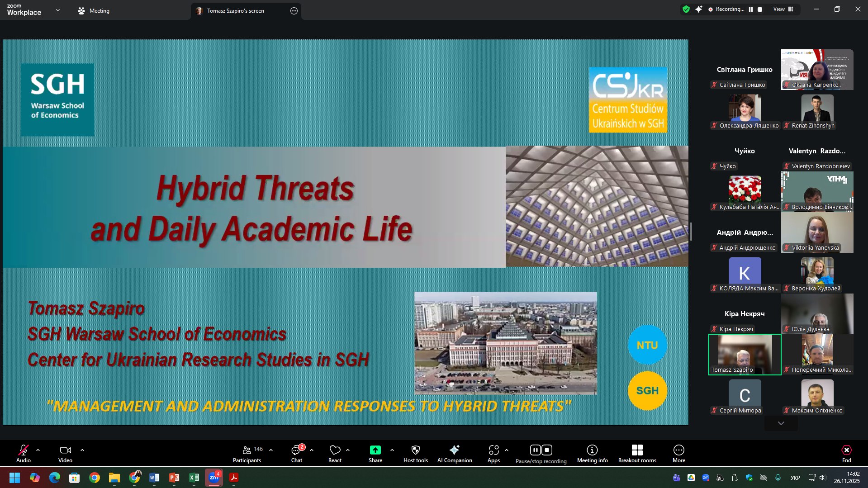Open the clock and date showing 14:02

click(847, 478)
